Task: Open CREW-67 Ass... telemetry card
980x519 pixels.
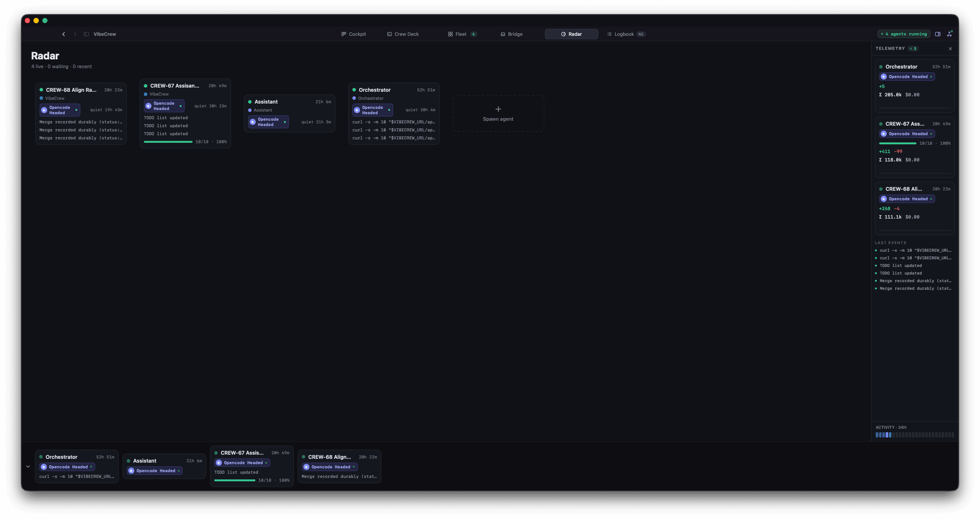Action: [915, 147]
